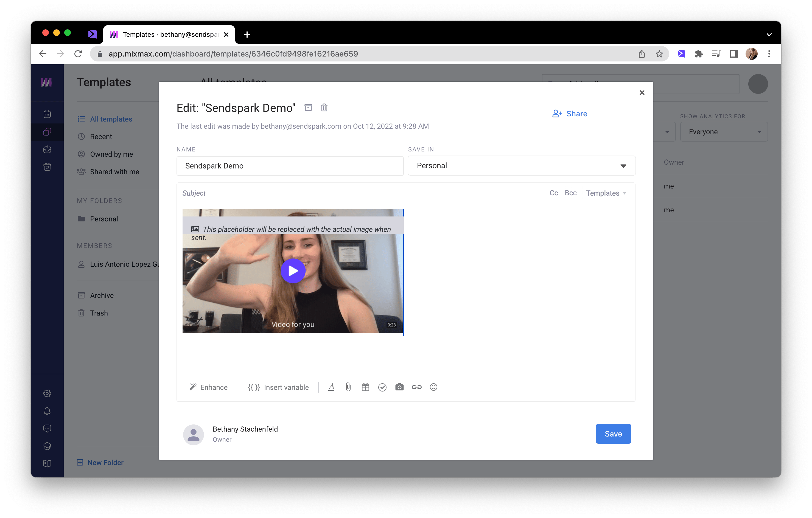
Task: Share page using browser share icon
Action: click(x=641, y=54)
